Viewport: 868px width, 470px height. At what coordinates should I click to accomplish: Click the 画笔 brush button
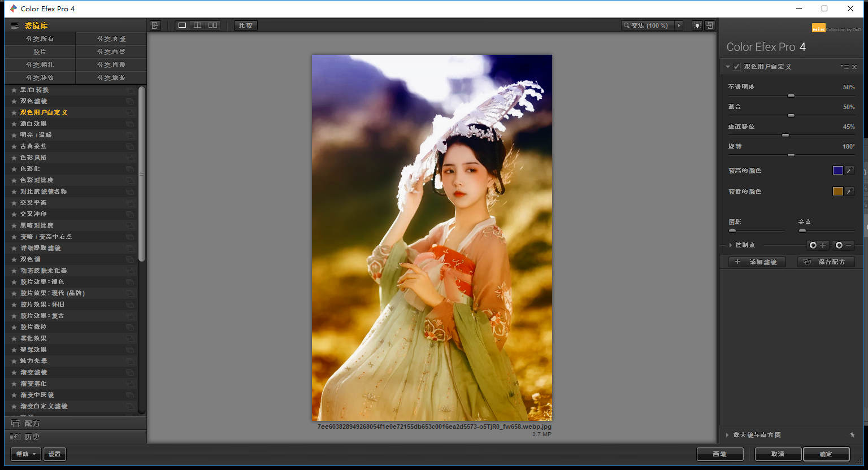tap(720, 454)
